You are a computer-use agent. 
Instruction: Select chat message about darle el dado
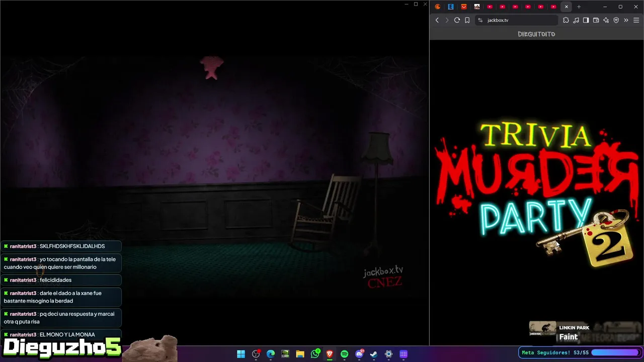pyautogui.click(x=61, y=297)
